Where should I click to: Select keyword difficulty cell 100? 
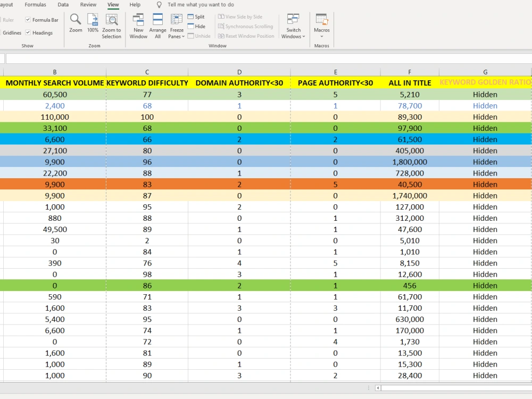(x=147, y=117)
